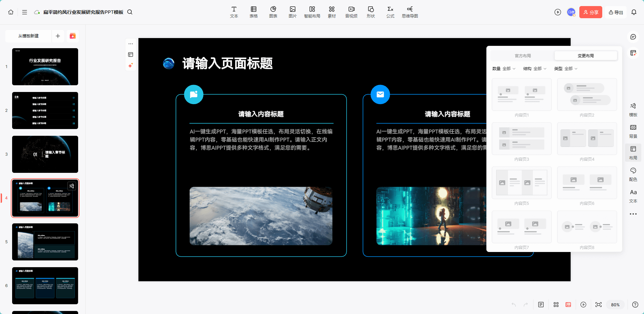Insert a formula via 公式 tool
The image size is (644, 314).
tap(390, 12)
